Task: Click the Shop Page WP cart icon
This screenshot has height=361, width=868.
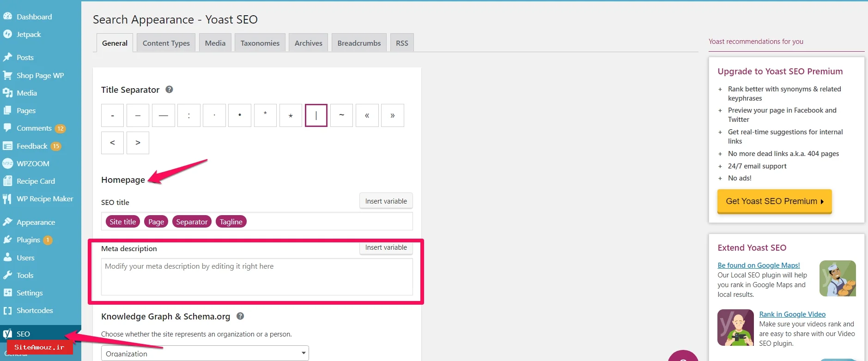Action: click(x=7, y=75)
